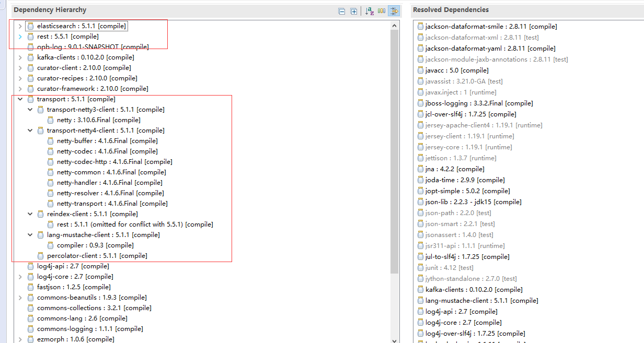Image resolution: width=644 pixels, height=343 pixels.
Task: Collapse the transport : 5.1.1 node
Action: (x=20, y=99)
